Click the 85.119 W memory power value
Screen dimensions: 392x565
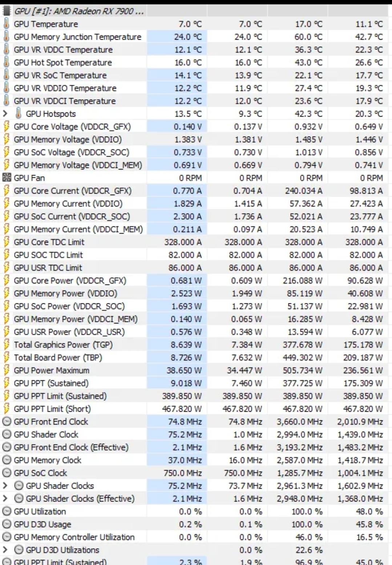[x=304, y=293]
